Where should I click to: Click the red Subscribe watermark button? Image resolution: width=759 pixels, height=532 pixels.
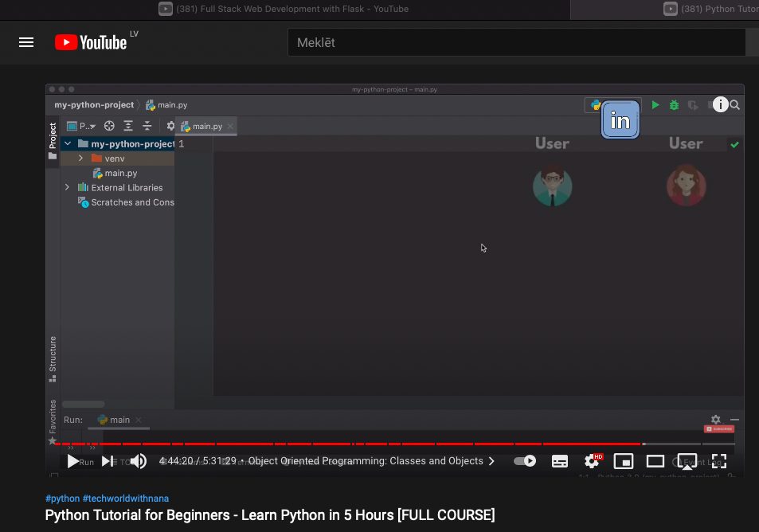(719, 429)
